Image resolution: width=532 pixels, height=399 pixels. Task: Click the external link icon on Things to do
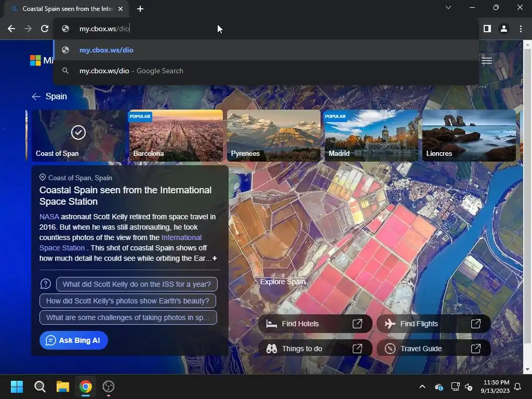357,349
